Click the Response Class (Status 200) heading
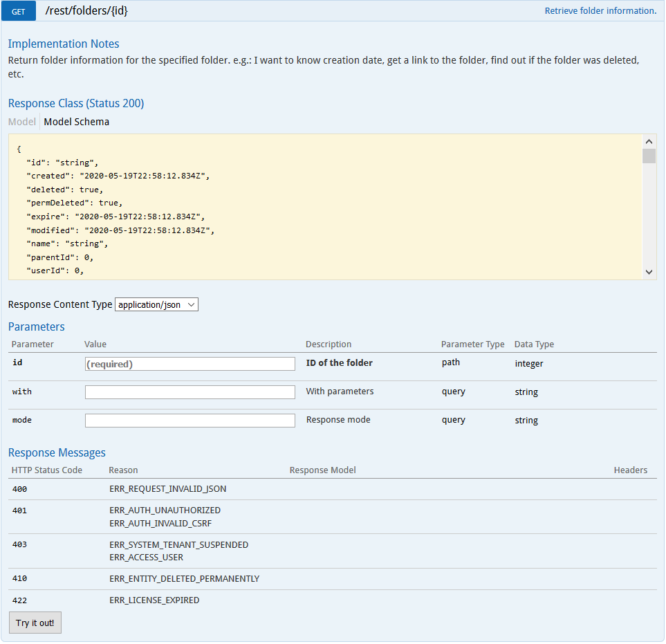 click(76, 103)
